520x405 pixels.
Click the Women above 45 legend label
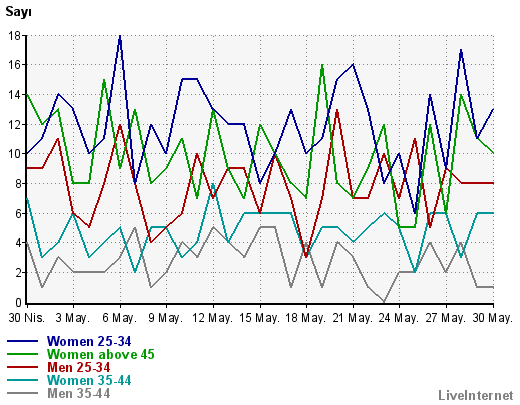pyautogui.click(x=101, y=354)
